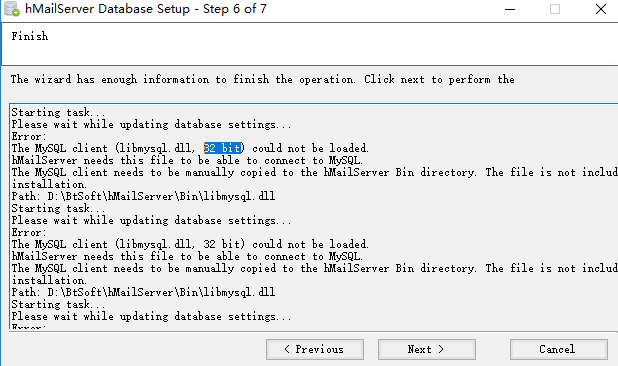Click the first "installation." log line
618x366 pixels.
[x=49, y=184]
